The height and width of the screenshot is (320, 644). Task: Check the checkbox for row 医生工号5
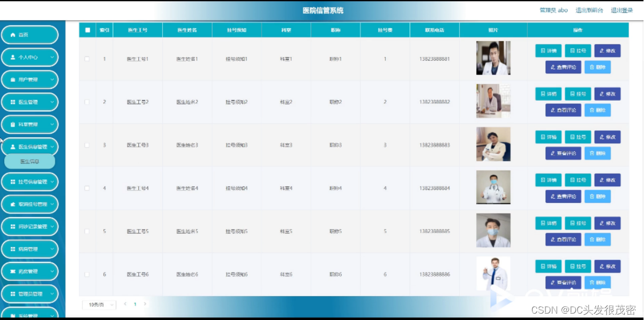87,231
